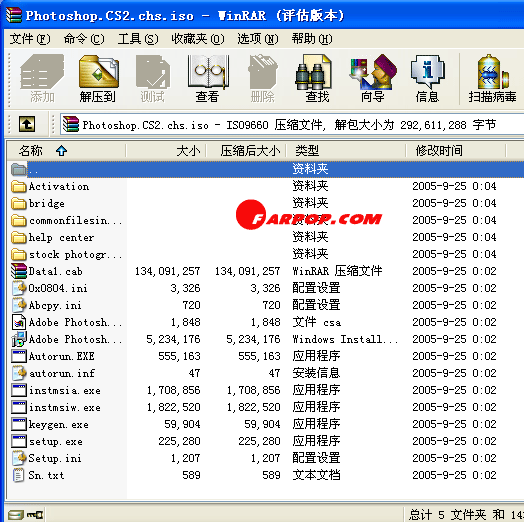
Task: Click the 安装信息 type of autorun.inf
Action: tap(316, 373)
